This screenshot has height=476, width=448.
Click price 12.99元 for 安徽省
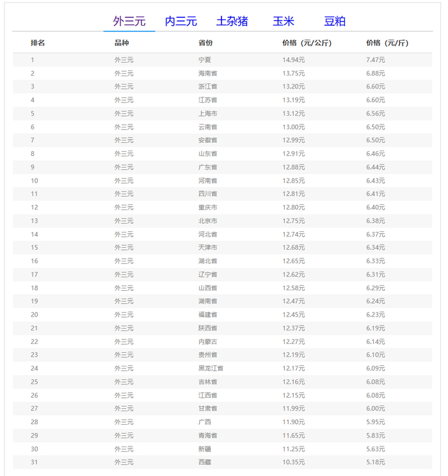[294, 140]
